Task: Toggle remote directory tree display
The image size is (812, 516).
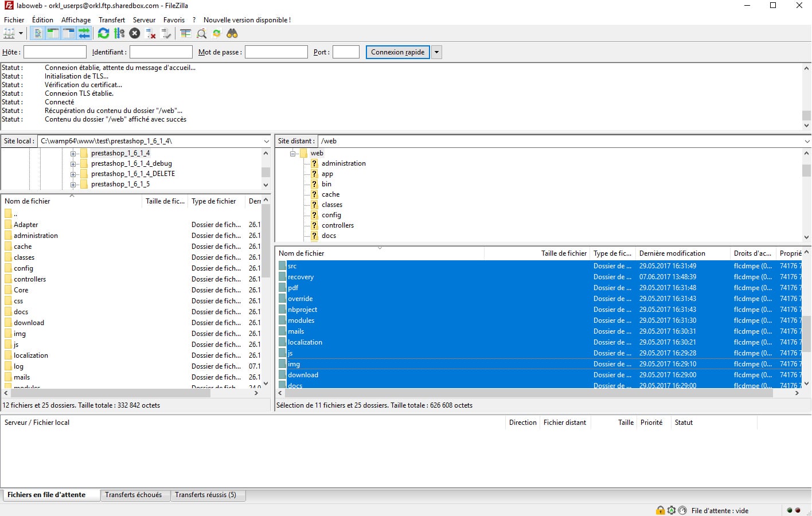Action: (68, 33)
